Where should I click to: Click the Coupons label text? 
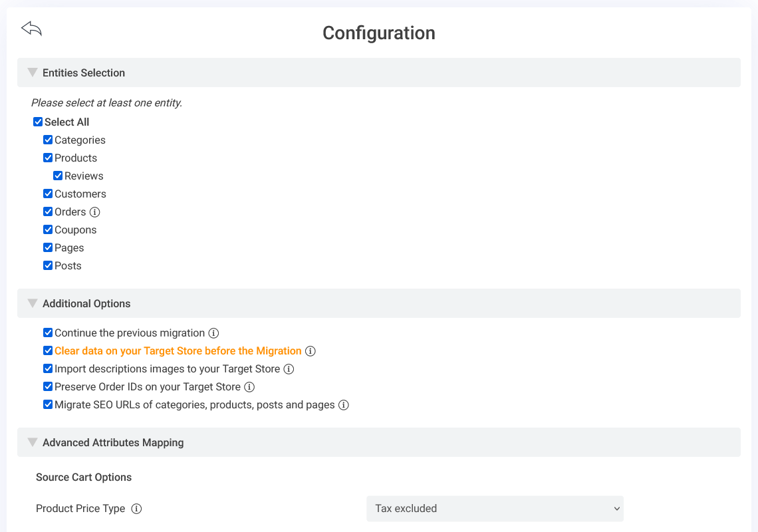click(x=75, y=230)
